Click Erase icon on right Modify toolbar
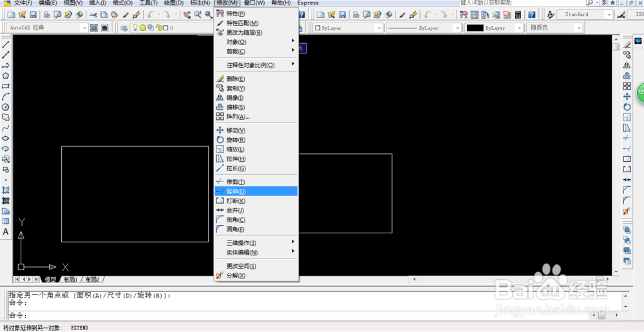 (627, 44)
